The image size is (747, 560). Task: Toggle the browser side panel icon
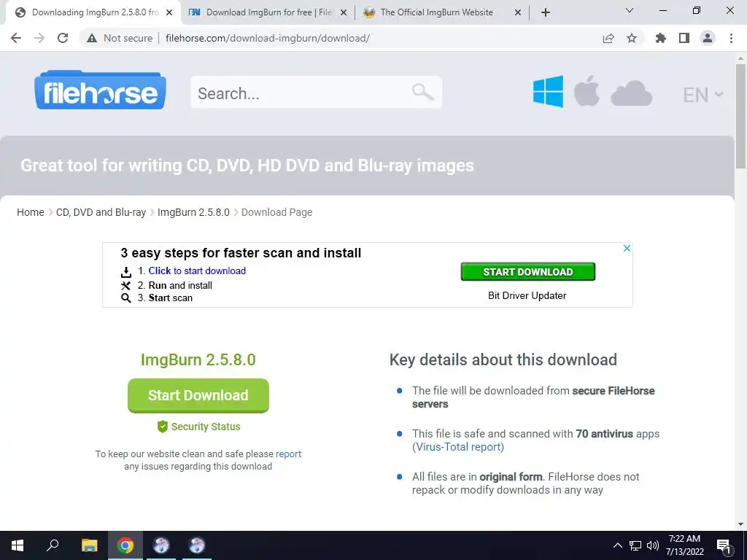684,38
